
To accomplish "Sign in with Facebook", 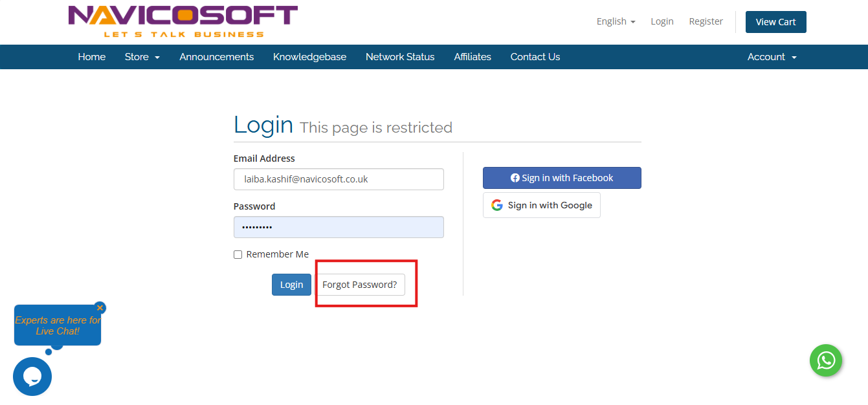I will (x=562, y=178).
